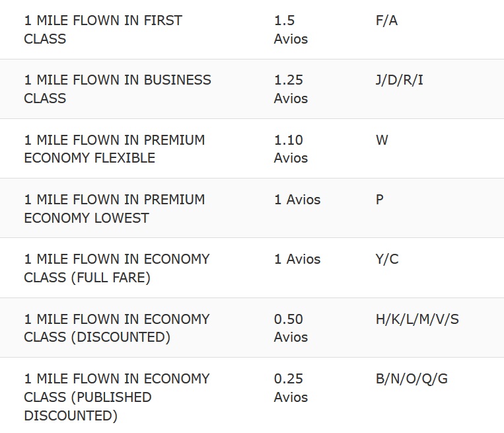Select the 1 Avios value beside code Y/C

297,259
